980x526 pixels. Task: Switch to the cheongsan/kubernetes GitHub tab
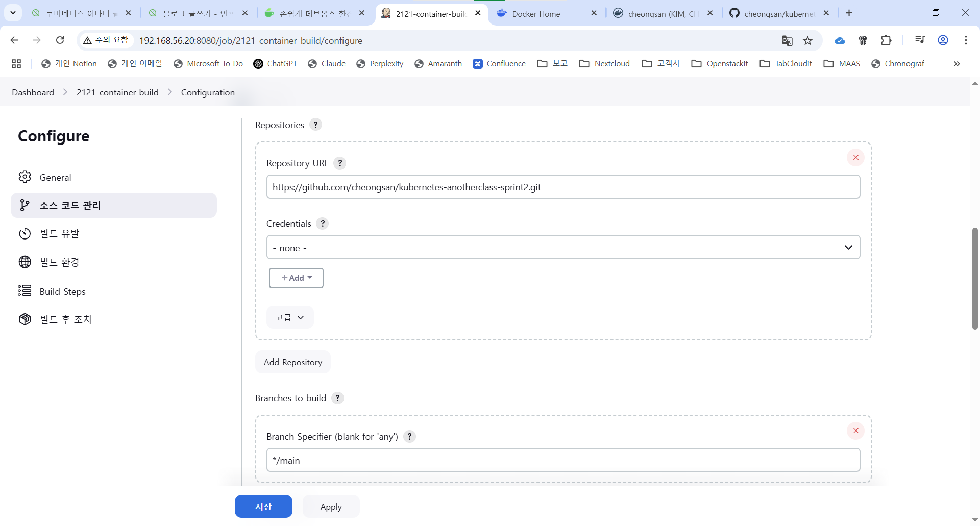coord(779,13)
